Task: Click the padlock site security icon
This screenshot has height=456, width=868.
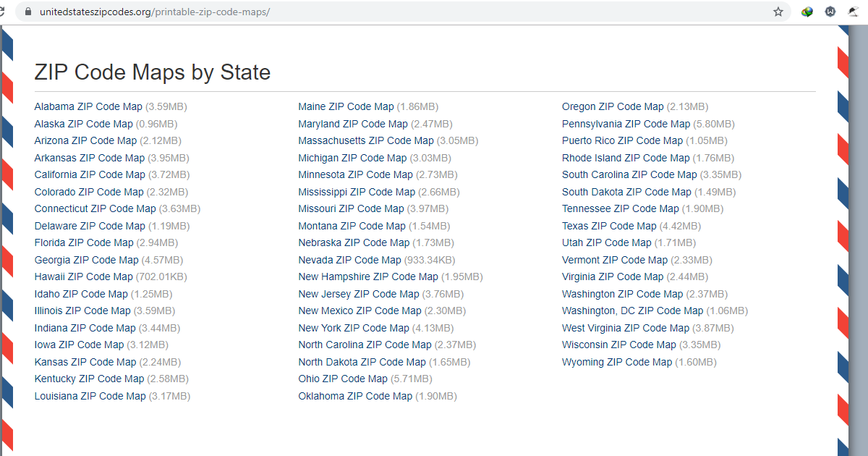Action: (x=28, y=12)
